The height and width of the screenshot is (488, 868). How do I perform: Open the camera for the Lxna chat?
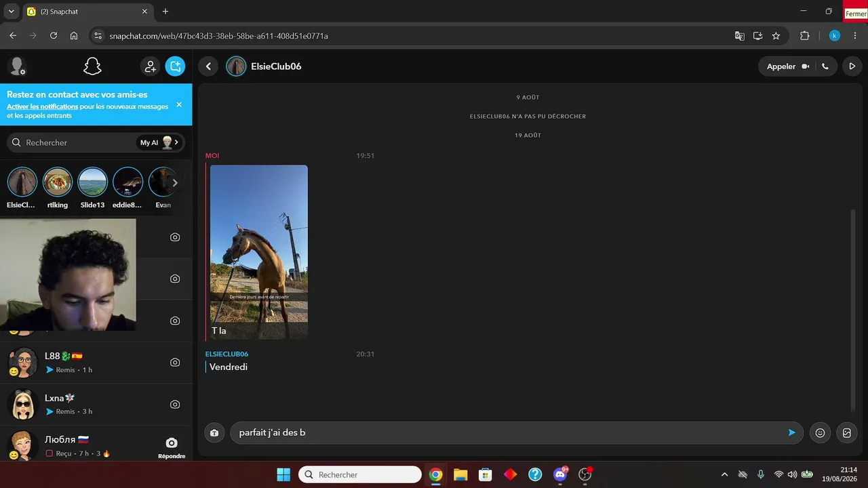[x=175, y=405]
